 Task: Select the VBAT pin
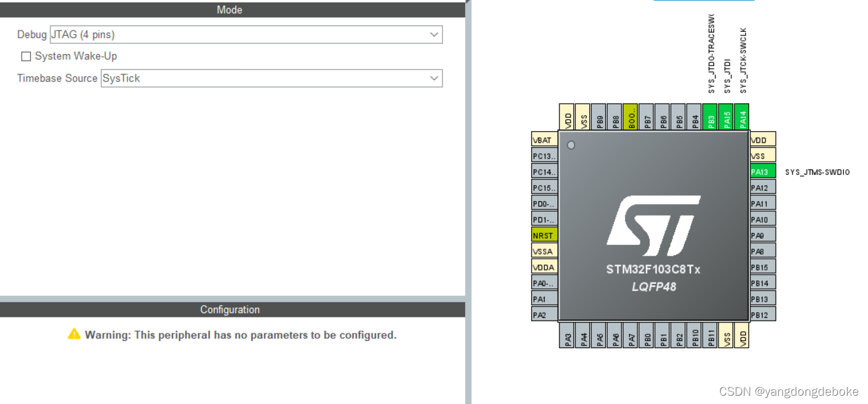(543, 139)
